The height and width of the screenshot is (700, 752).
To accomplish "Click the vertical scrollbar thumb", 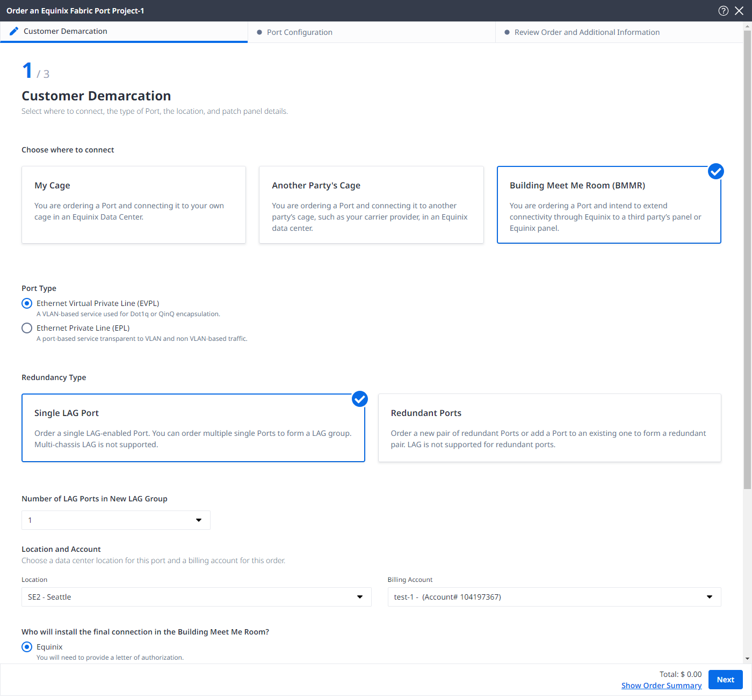I will (x=747, y=260).
